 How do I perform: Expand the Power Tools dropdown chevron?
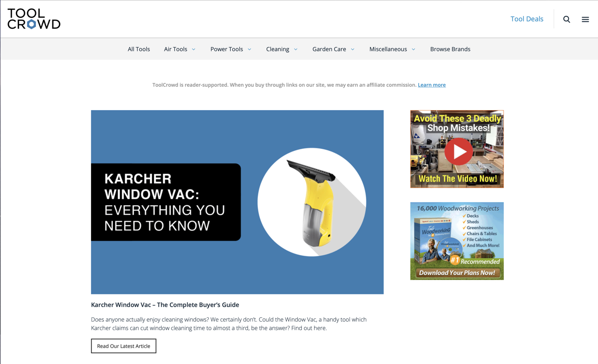coord(249,49)
